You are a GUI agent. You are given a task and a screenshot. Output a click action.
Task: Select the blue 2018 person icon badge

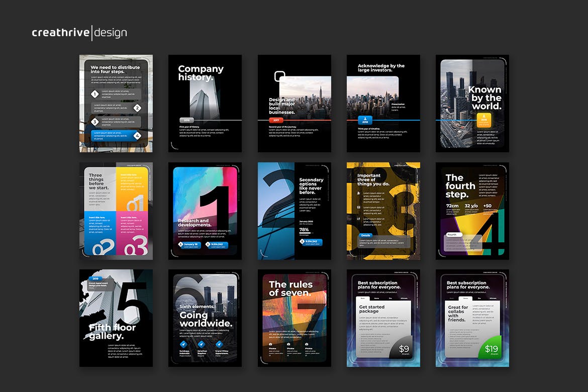[365, 120]
